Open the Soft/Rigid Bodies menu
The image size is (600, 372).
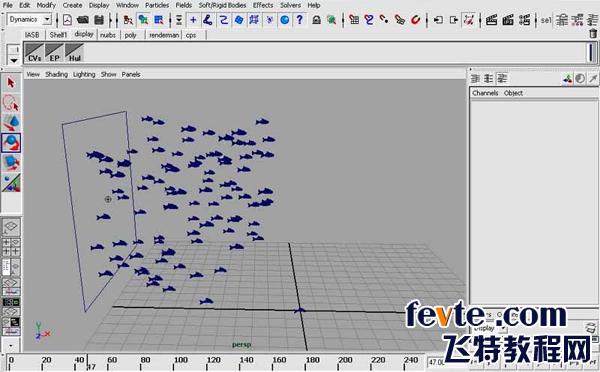(x=222, y=5)
